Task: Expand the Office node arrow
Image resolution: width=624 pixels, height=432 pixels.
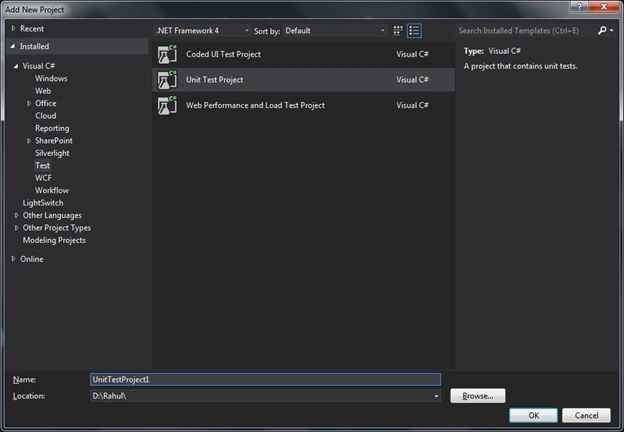Action: click(29, 103)
